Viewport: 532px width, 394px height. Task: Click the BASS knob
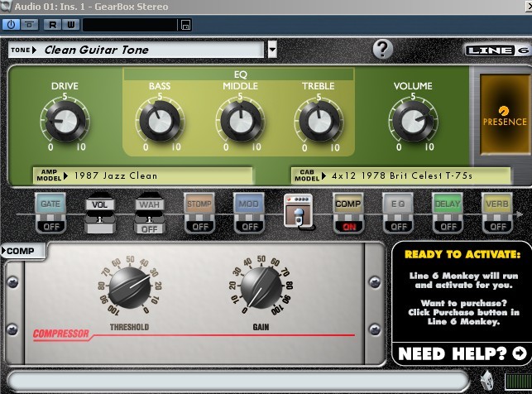tap(160, 121)
